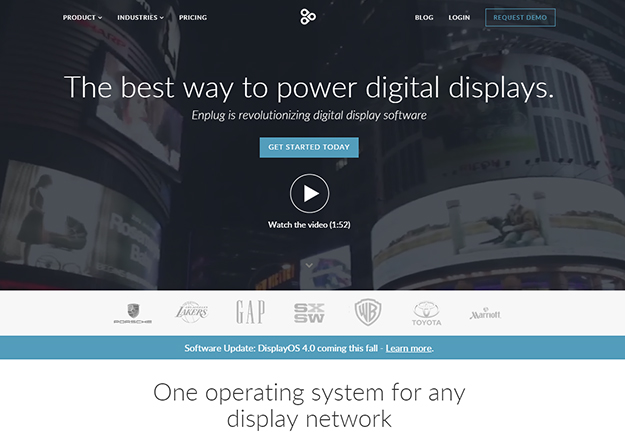This screenshot has height=435, width=625.
Task: Select the Toyota logo
Action: click(x=426, y=313)
